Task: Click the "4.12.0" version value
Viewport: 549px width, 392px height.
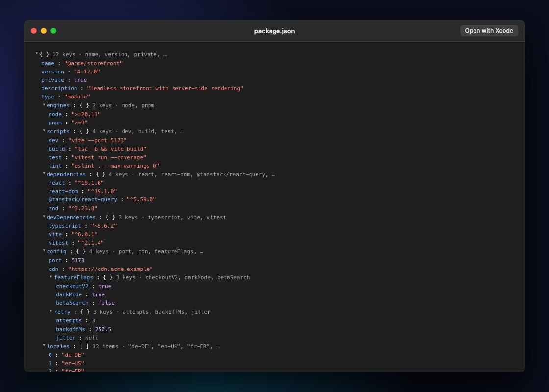Action: 87,72
